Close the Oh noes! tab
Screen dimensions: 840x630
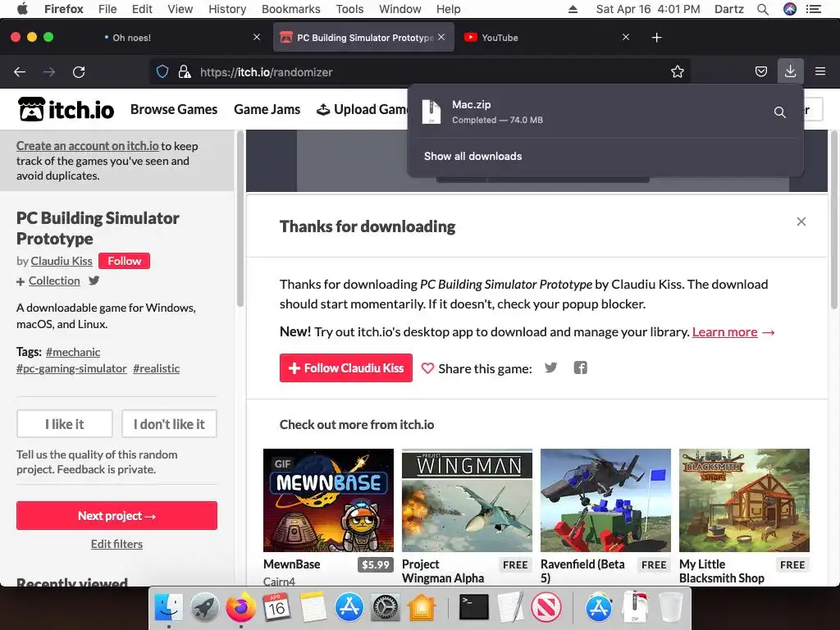pyautogui.click(x=257, y=37)
